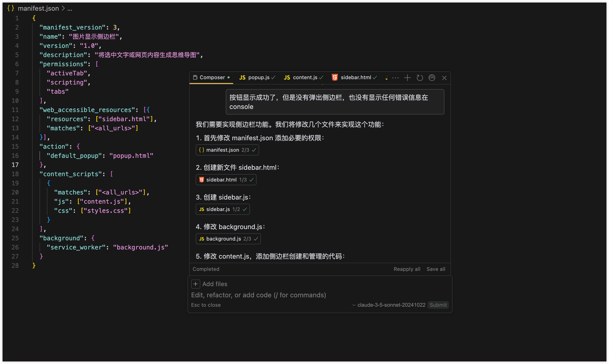
Task: Click the Submit button
Action: click(438, 305)
